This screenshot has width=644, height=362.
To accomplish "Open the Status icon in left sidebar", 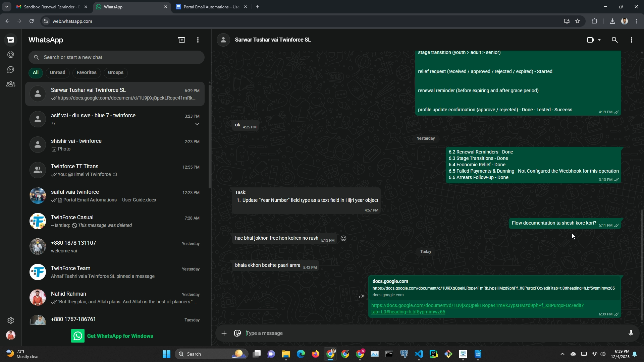I will click(11, 55).
